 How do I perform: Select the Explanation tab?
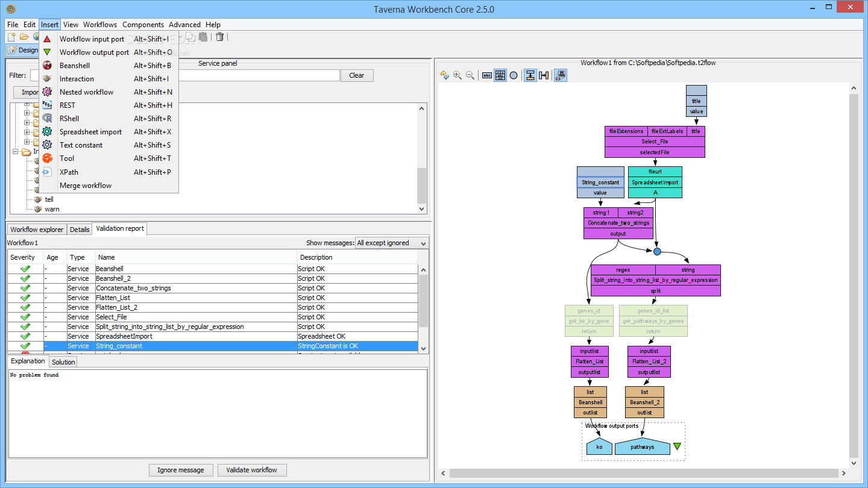tap(28, 361)
